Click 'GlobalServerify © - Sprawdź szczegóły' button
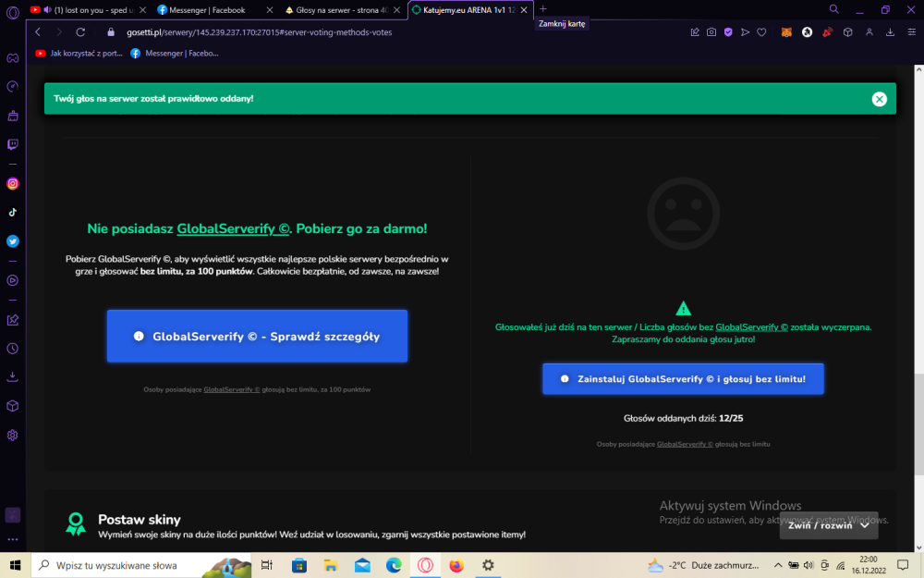The height and width of the screenshot is (578, 924). point(257,337)
